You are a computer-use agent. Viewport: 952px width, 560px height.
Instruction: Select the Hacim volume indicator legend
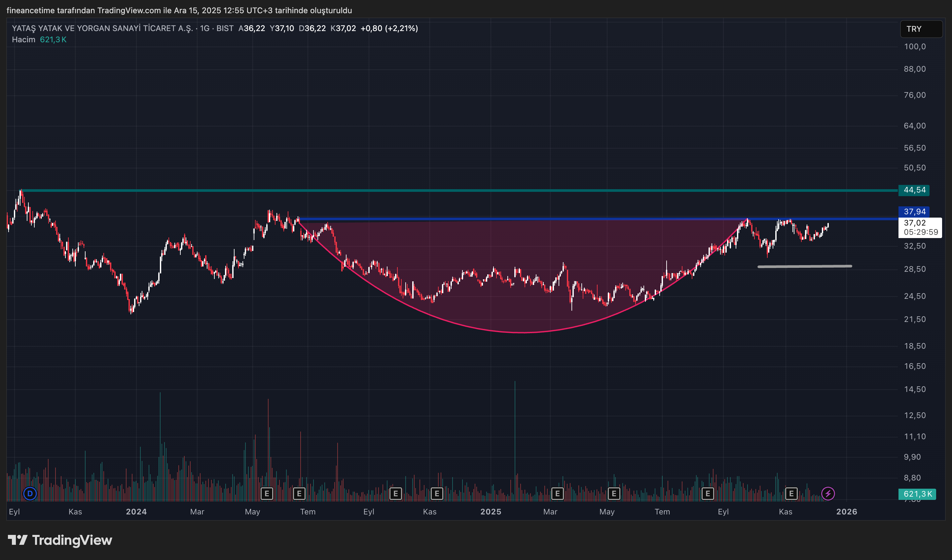pos(23,40)
